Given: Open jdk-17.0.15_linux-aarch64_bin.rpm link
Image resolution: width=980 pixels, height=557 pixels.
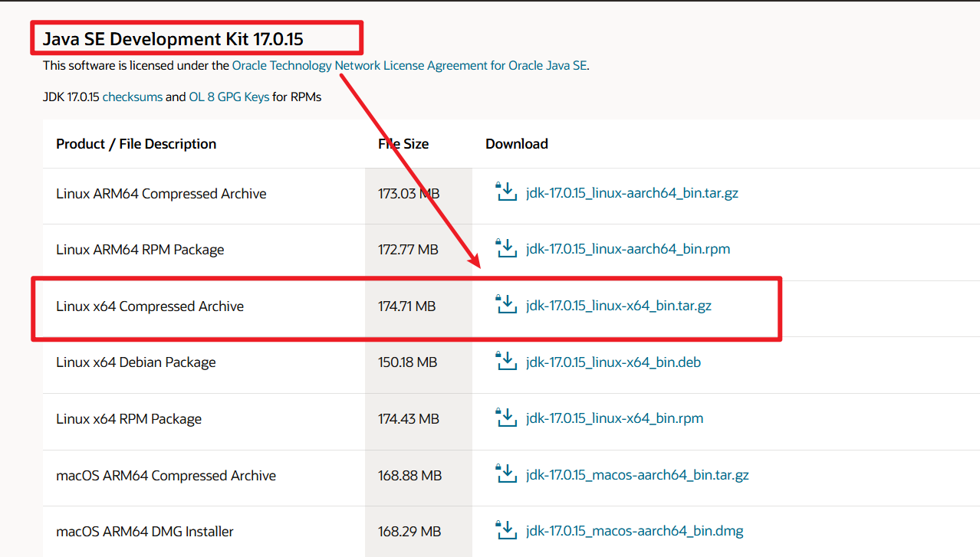Looking at the screenshot, I should [628, 249].
